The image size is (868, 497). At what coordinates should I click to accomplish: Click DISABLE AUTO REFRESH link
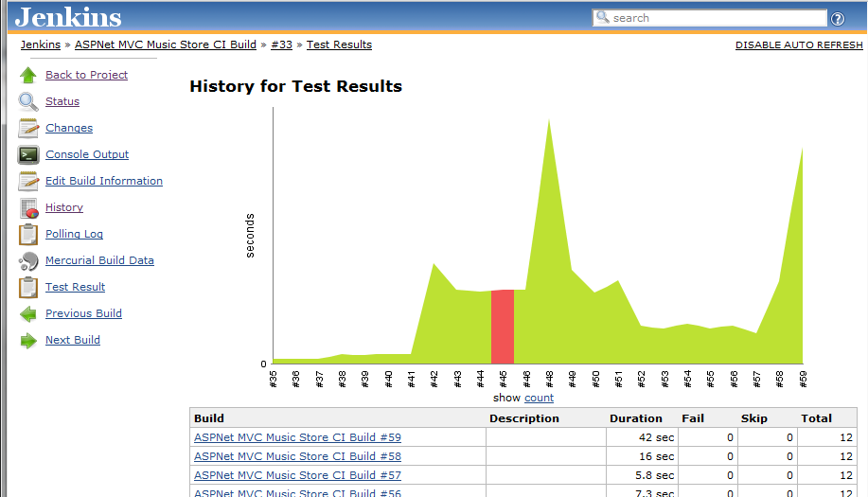click(x=799, y=45)
